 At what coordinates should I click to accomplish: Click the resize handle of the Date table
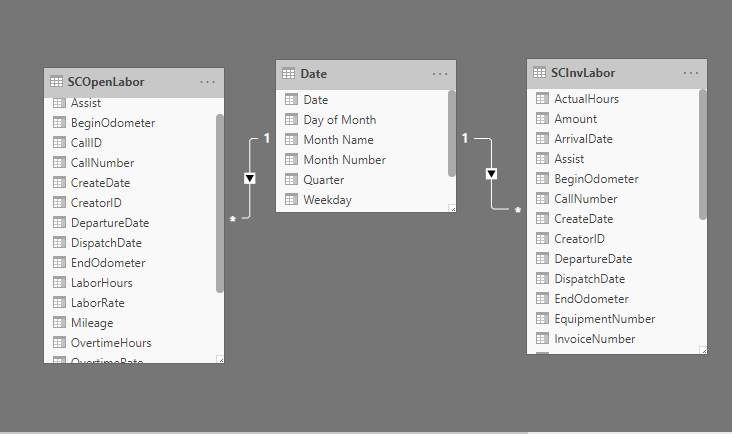click(x=452, y=209)
